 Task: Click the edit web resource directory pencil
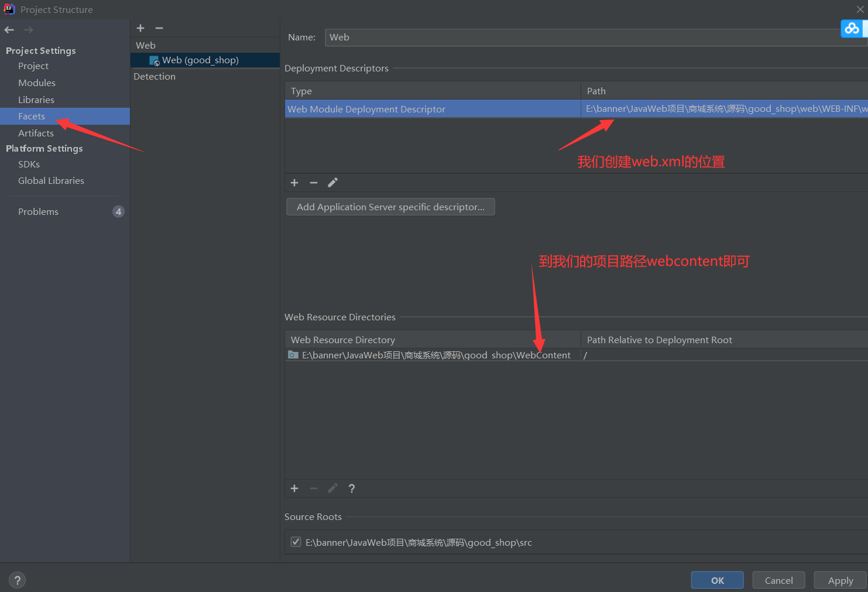click(x=332, y=488)
